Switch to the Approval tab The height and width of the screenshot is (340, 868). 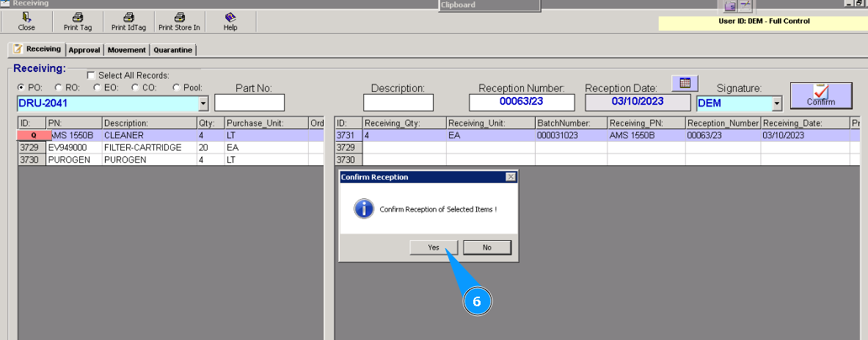pyautogui.click(x=84, y=50)
